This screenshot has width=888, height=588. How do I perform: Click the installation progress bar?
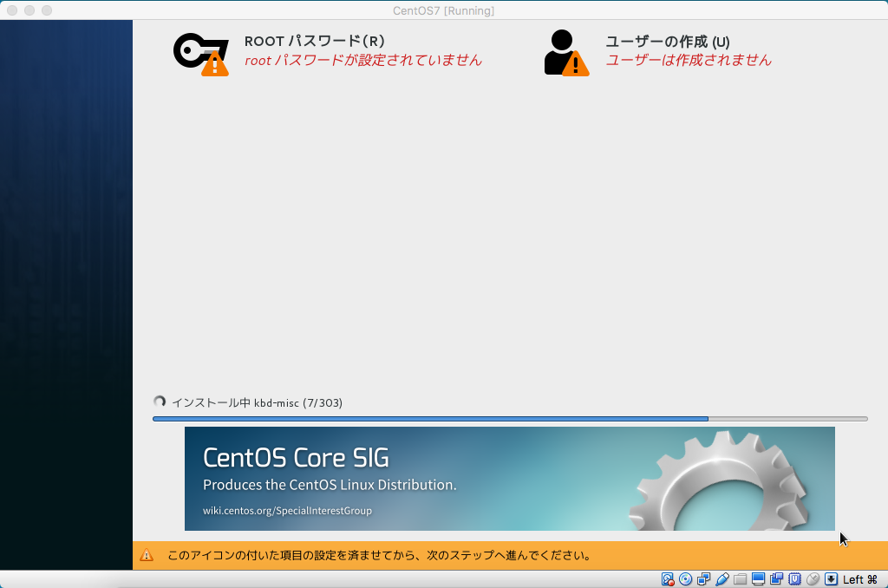(x=510, y=419)
